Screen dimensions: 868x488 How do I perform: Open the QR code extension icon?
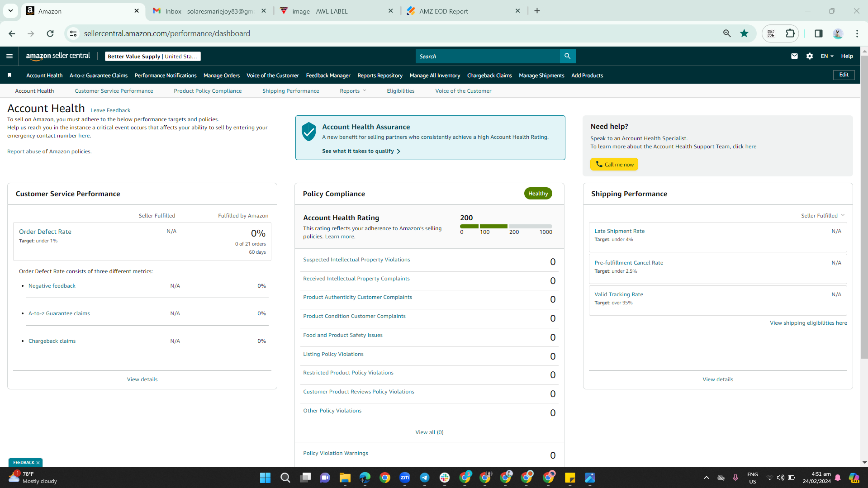tap(771, 33)
